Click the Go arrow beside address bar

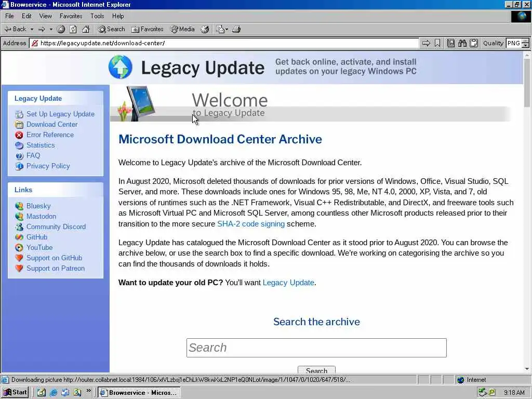coord(426,43)
